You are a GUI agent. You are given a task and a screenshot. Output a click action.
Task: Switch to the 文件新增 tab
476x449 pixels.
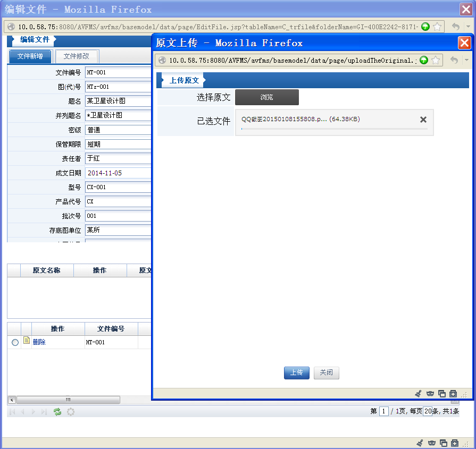(30, 56)
